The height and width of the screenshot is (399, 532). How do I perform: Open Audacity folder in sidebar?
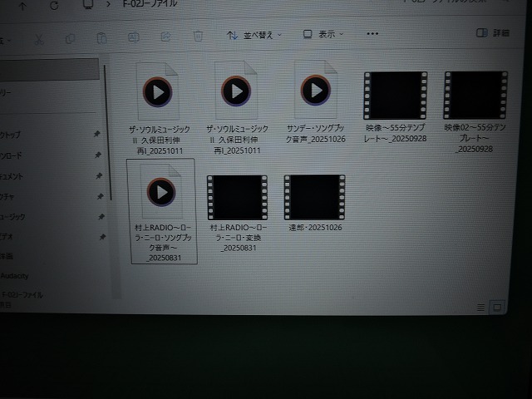(x=14, y=276)
